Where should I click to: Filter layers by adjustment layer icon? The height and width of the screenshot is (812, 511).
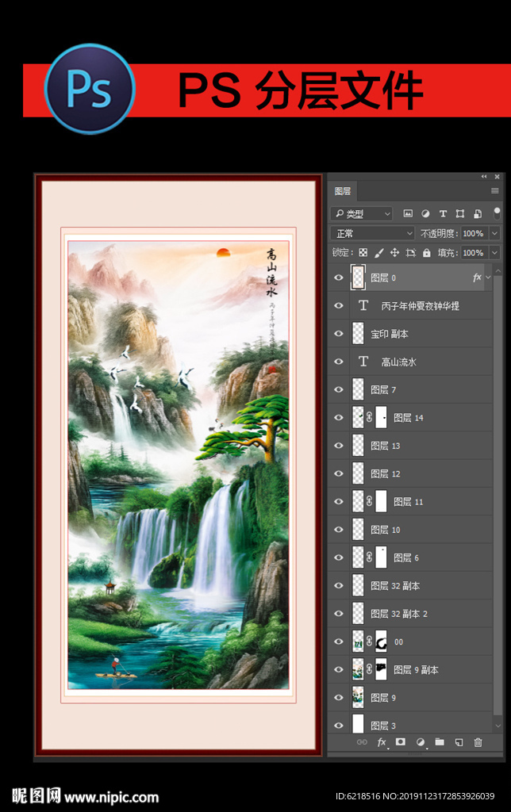click(425, 213)
